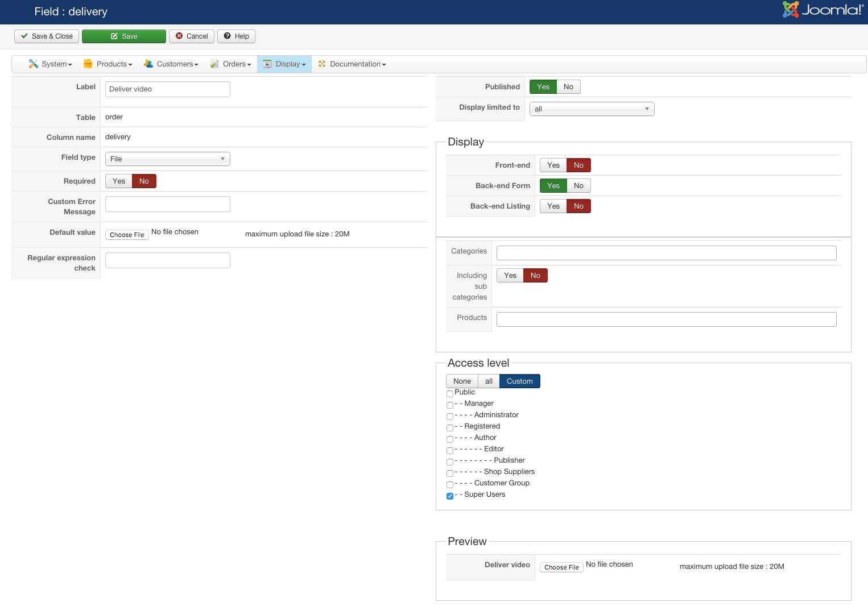This screenshot has width=868, height=611.
Task: Uncheck the Super Users access checkbox
Action: (450, 496)
